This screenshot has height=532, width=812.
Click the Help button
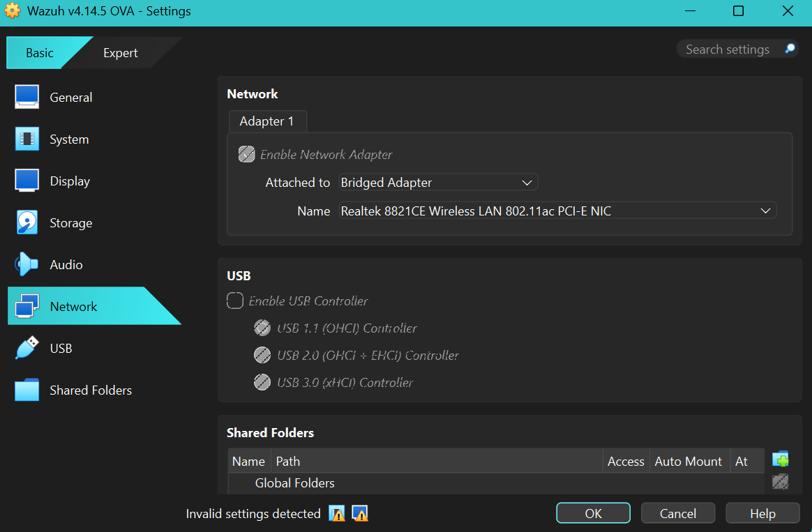(x=762, y=513)
